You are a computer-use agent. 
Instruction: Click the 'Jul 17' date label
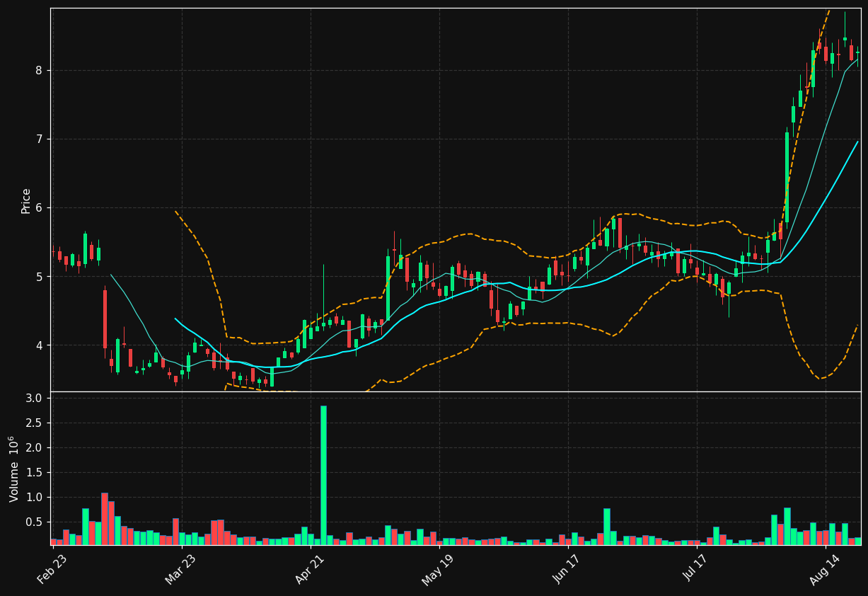tap(695, 569)
